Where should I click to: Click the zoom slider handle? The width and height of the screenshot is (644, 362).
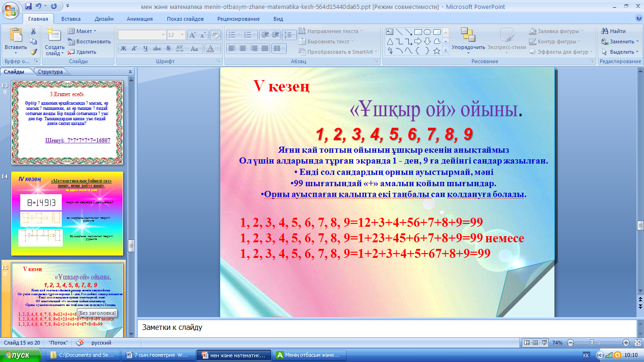point(592,343)
